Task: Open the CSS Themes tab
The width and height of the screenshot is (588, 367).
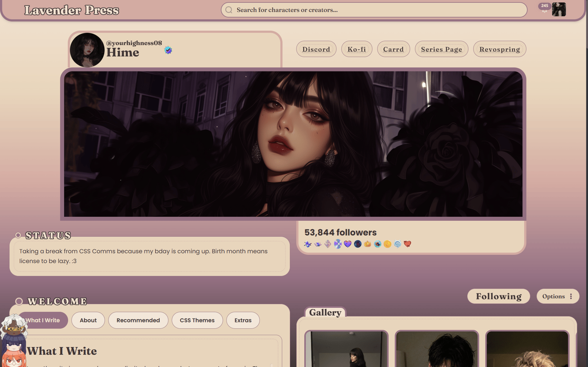Action: (x=197, y=320)
